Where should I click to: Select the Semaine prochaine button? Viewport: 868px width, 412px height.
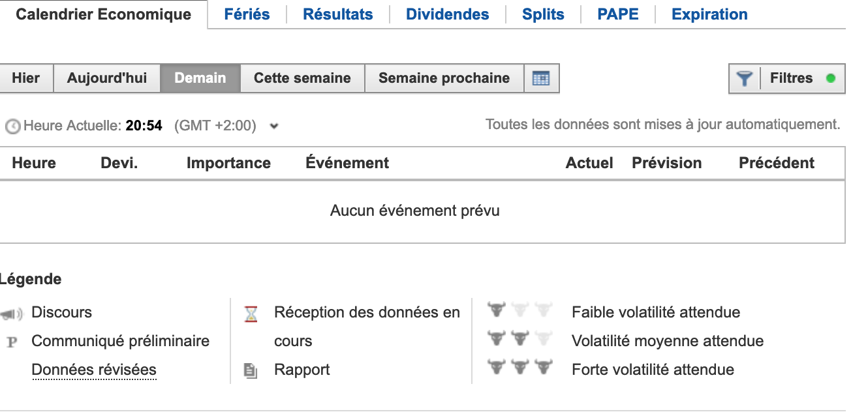pyautogui.click(x=444, y=78)
